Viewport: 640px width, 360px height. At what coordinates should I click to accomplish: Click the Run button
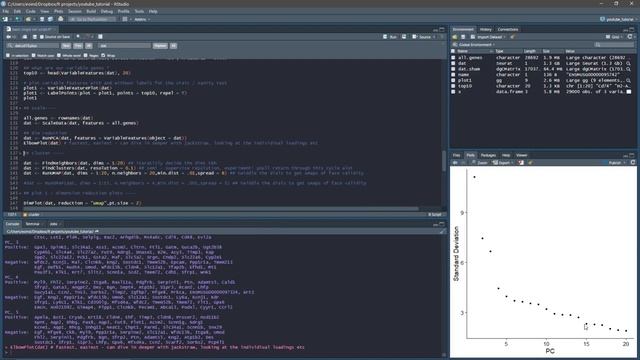tap(390, 37)
